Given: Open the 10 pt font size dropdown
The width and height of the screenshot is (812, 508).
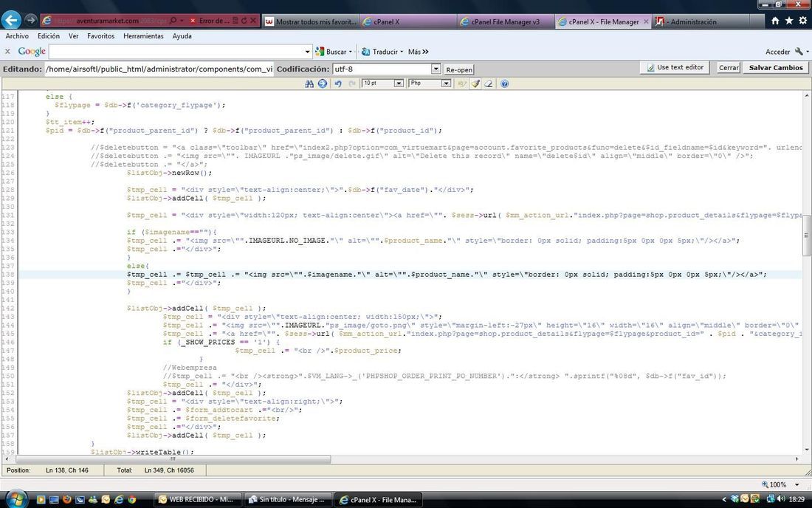Looking at the screenshot, I should (x=398, y=83).
